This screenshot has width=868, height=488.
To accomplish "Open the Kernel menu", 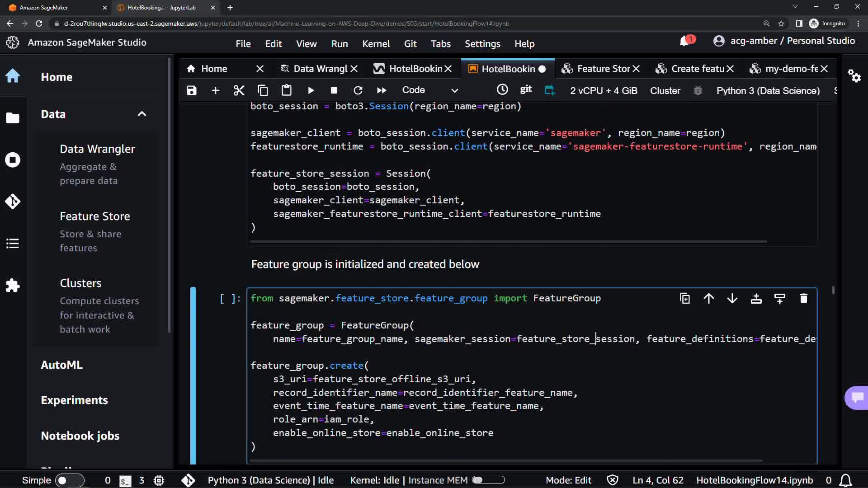I will [375, 44].
